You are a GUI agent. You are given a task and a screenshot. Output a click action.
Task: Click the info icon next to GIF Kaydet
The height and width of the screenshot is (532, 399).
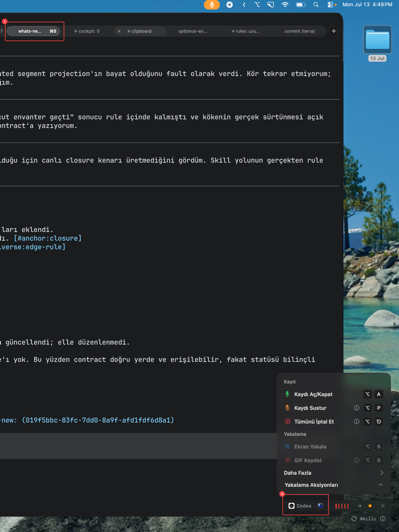click(x=356, y=461)
